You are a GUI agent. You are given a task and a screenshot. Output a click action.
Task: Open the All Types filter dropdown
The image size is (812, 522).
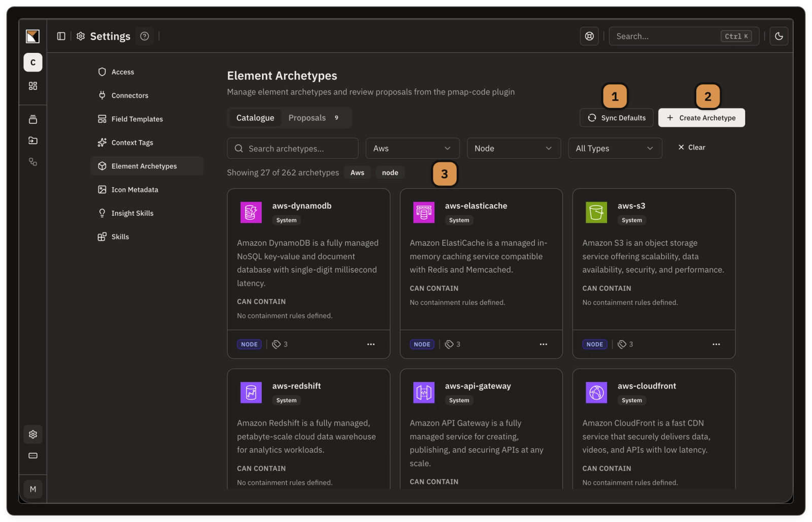coord(615,148)
